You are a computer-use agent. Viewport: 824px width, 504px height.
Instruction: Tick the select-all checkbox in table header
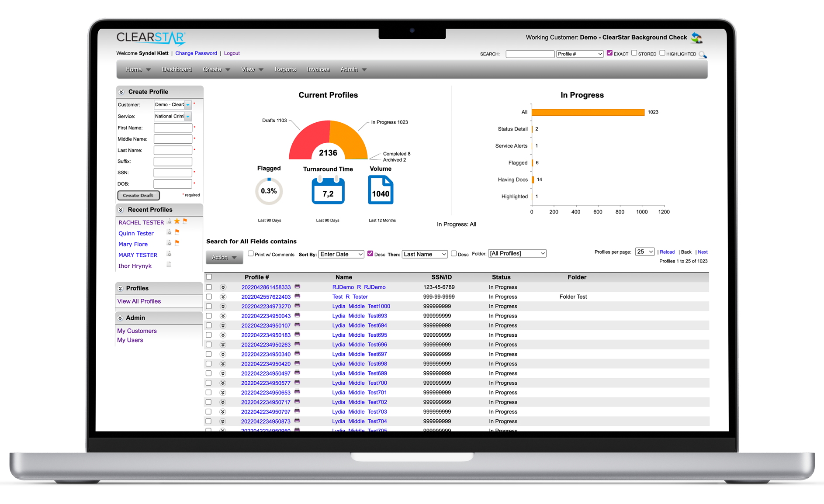pos(209,277)
